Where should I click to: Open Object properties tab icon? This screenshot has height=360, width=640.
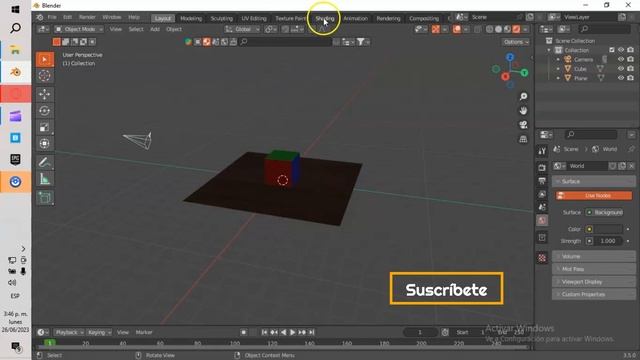542,237
